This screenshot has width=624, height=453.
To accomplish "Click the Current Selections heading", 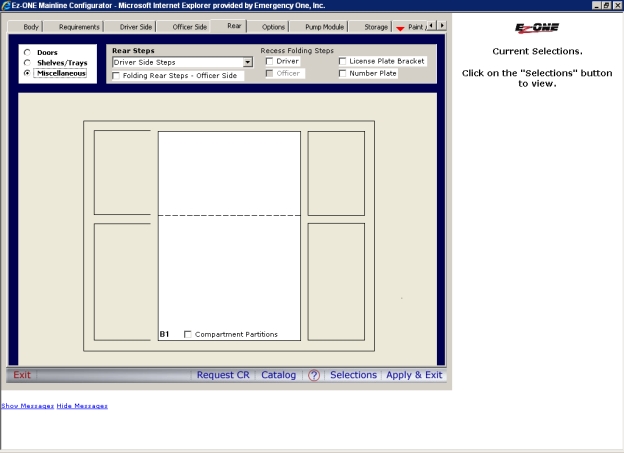I will tap(537, 51).
